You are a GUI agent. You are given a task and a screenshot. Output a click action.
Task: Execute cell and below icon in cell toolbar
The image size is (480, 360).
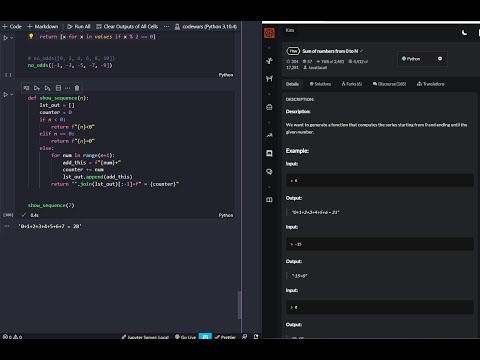pyautogui.click(x=47, y=88)
